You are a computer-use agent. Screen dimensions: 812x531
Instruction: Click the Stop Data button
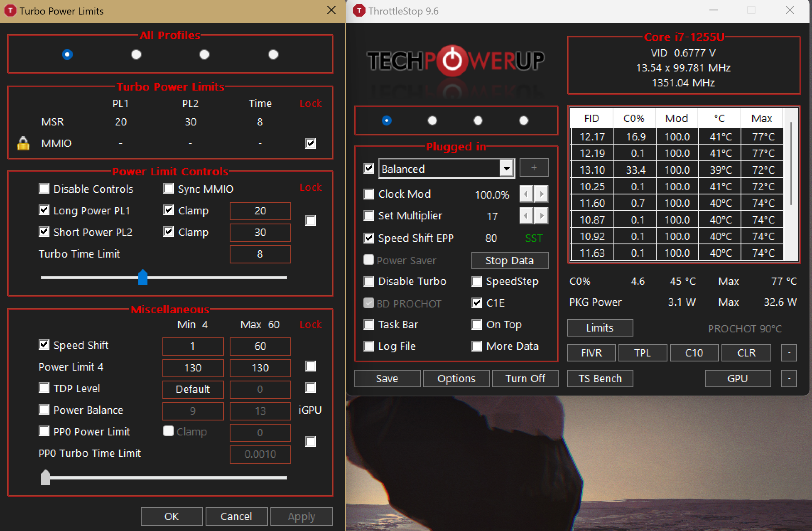pos(510,261)
